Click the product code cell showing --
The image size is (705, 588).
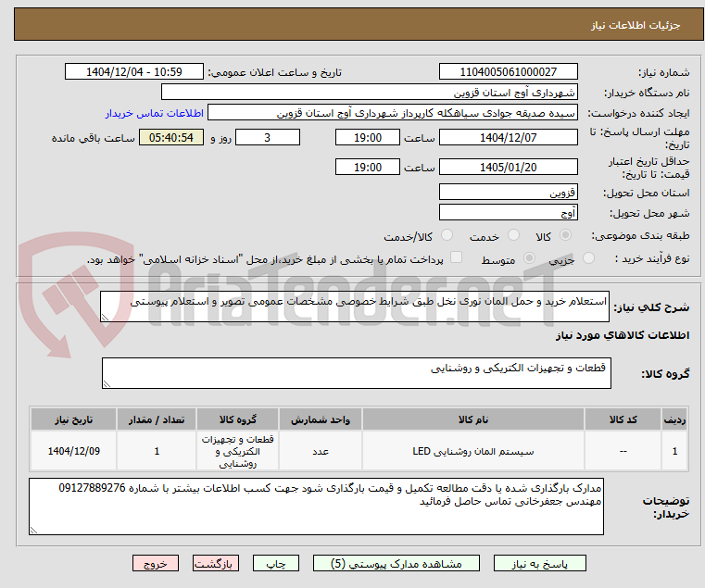click(x=623, y=451)
